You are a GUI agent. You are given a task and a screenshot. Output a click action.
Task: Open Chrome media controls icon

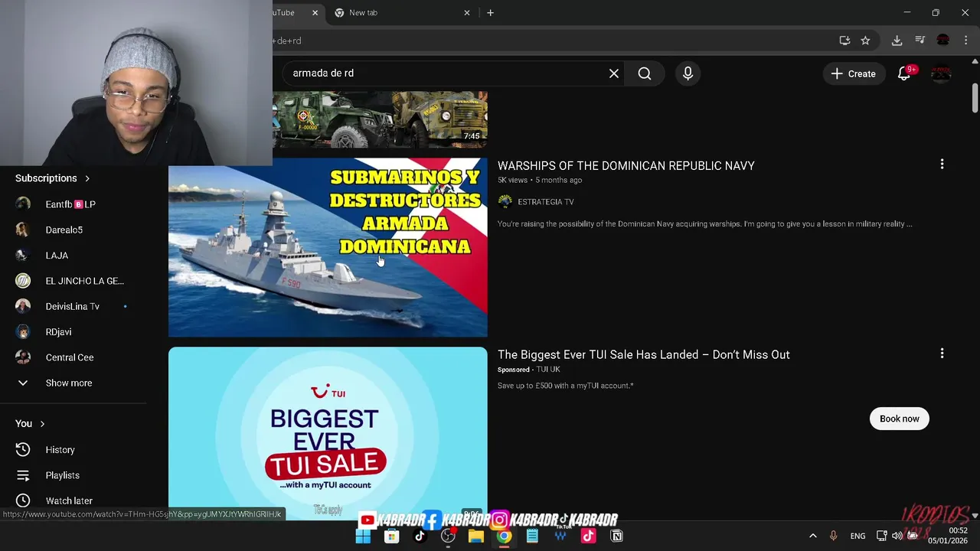(x=920, y=41)
